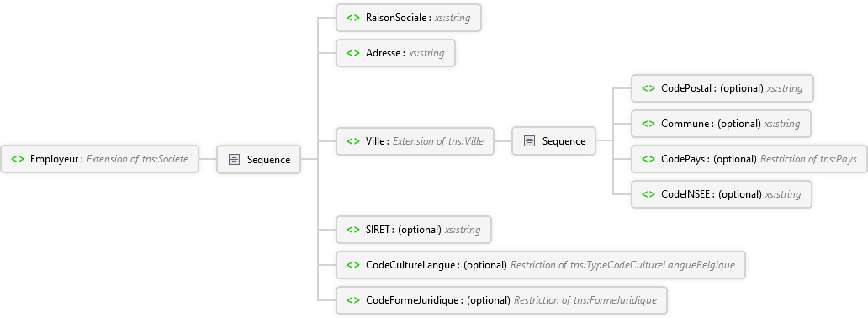Select the Ville element node
The height and width of the screenshot is (318, 868).
415,141
